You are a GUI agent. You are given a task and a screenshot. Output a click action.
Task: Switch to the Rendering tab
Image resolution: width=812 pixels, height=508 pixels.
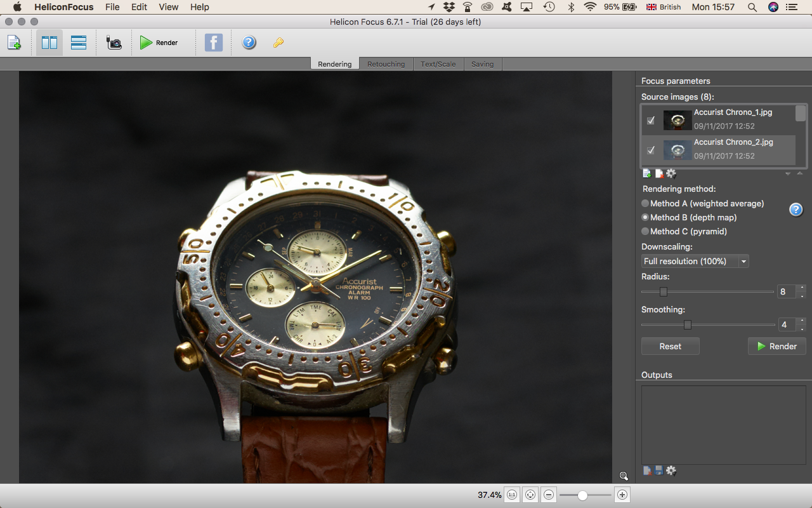335,64
